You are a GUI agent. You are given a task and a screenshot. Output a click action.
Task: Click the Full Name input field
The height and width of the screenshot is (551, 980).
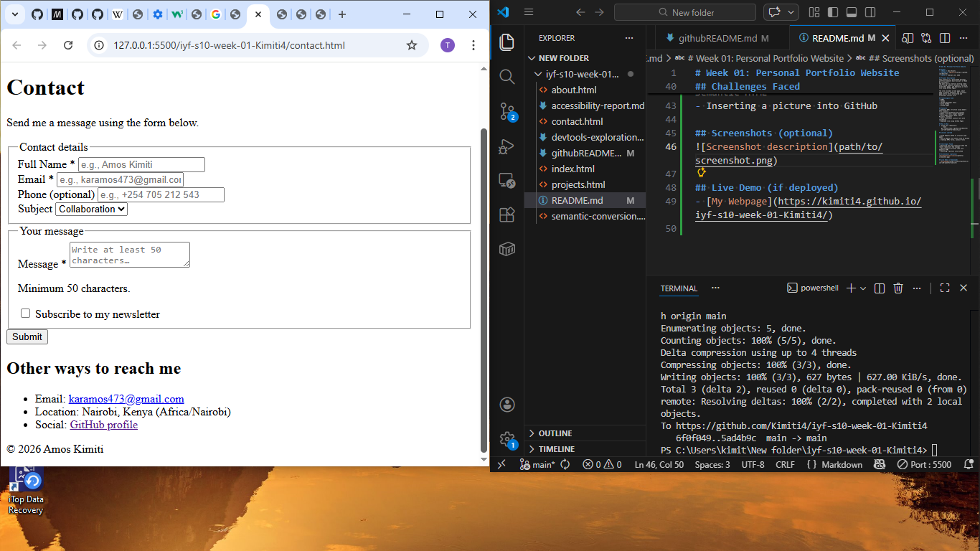click(141, 165)
